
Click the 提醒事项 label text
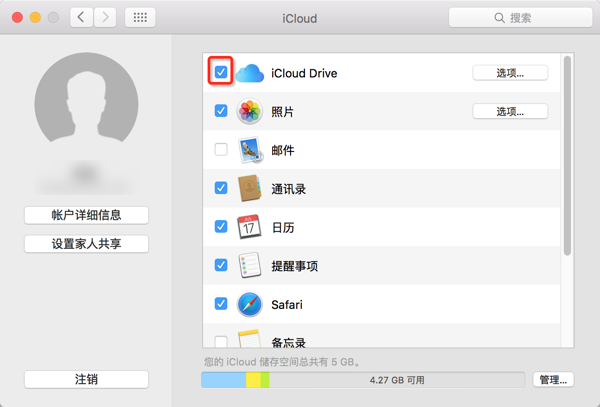point(294,266)
